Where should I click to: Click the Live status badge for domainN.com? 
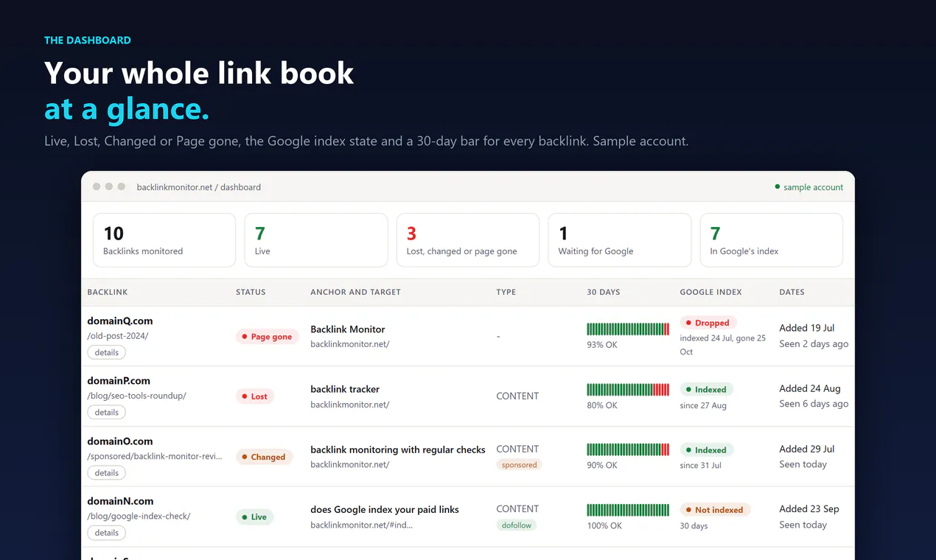point(254,517)
